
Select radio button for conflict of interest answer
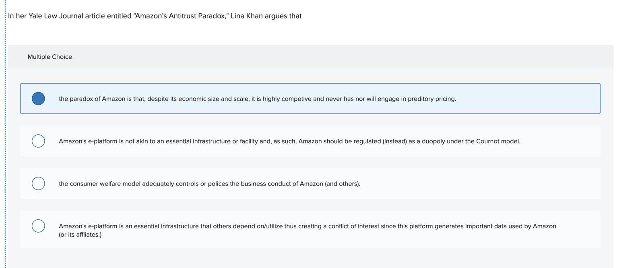pos(38,226)
